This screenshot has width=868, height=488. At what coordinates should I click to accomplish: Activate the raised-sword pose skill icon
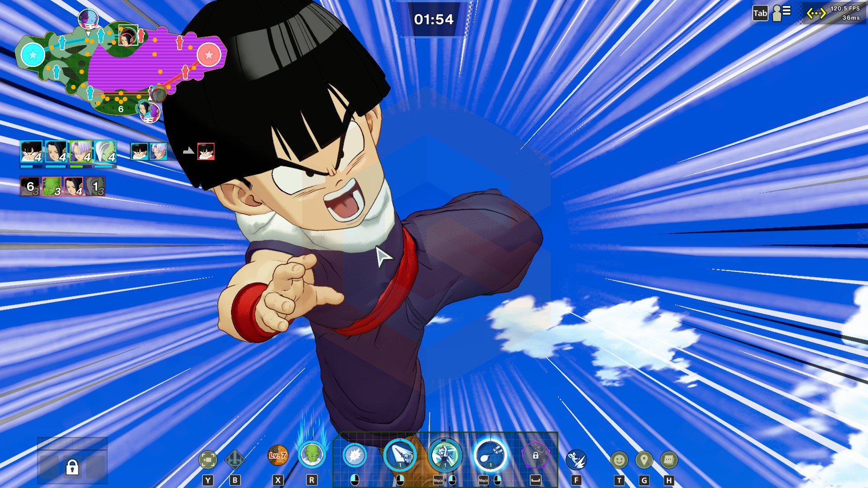[445, 455]
